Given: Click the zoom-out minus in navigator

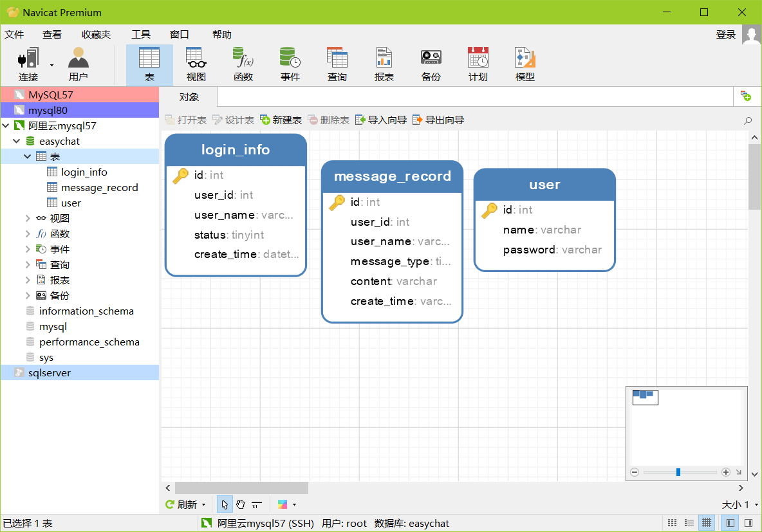Looking at the screenshot, I should [x=634, y=472].
